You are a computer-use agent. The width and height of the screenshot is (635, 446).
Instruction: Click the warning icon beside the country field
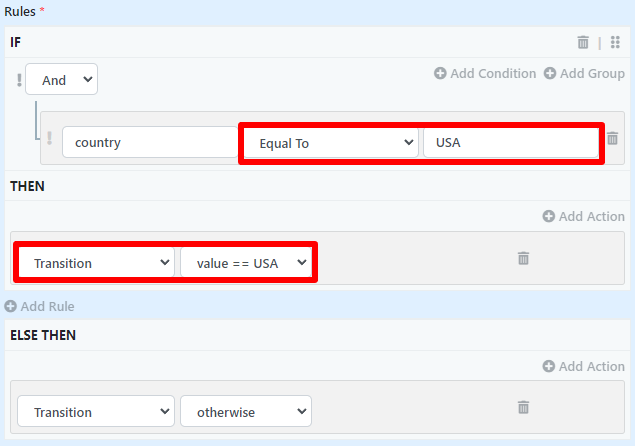pos(49,138)
